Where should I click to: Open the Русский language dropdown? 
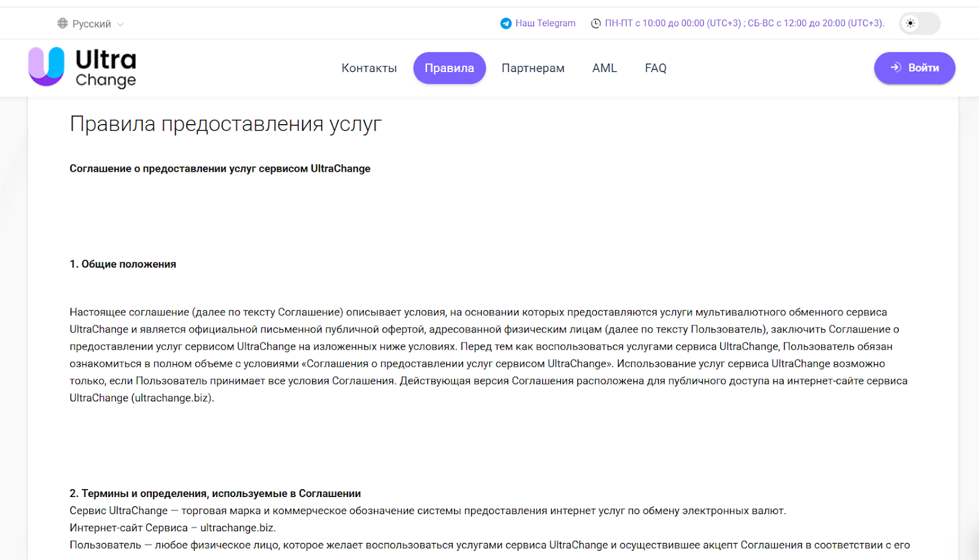point(91,24)
